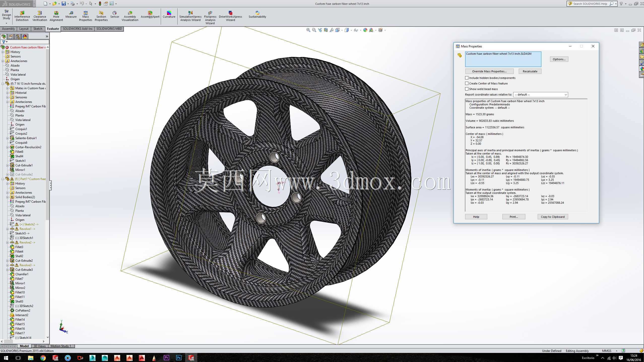Click the Help button in Mass Properties
The image size is (644, 362).
pyautogui.click(x=476, y=217)
